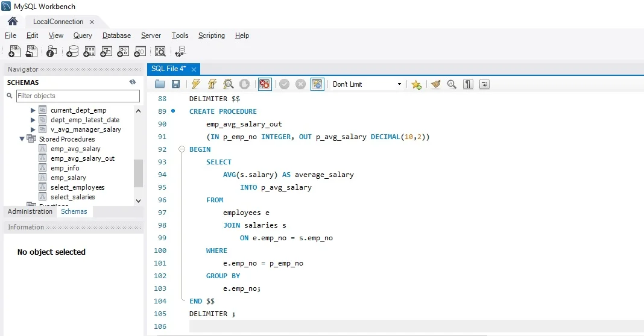Save the SQL script with floppy icon

point(175,84)
